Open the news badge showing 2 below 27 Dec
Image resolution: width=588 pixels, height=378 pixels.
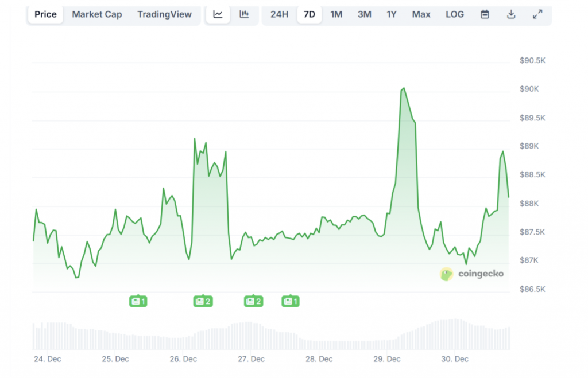coord(253,301)
